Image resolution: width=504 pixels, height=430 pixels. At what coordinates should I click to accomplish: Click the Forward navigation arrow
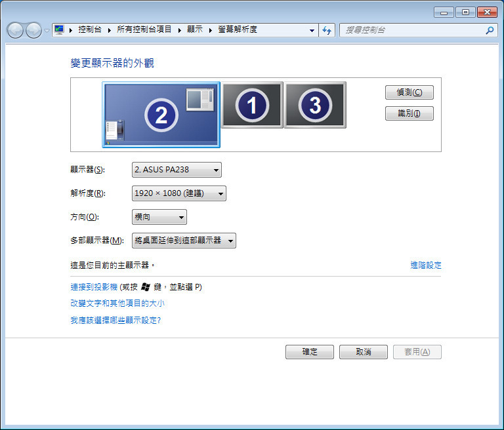pos(33,31)
